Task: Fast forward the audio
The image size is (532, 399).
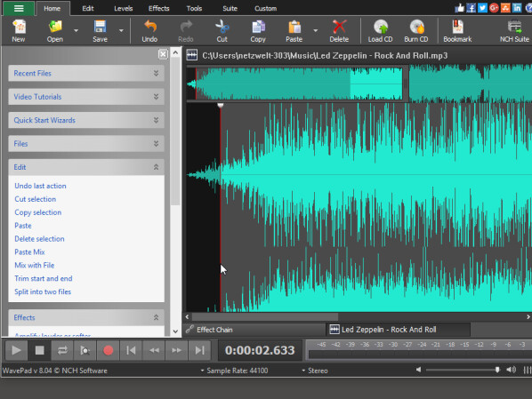Action: pyautogui.click(x=177, y=350)
